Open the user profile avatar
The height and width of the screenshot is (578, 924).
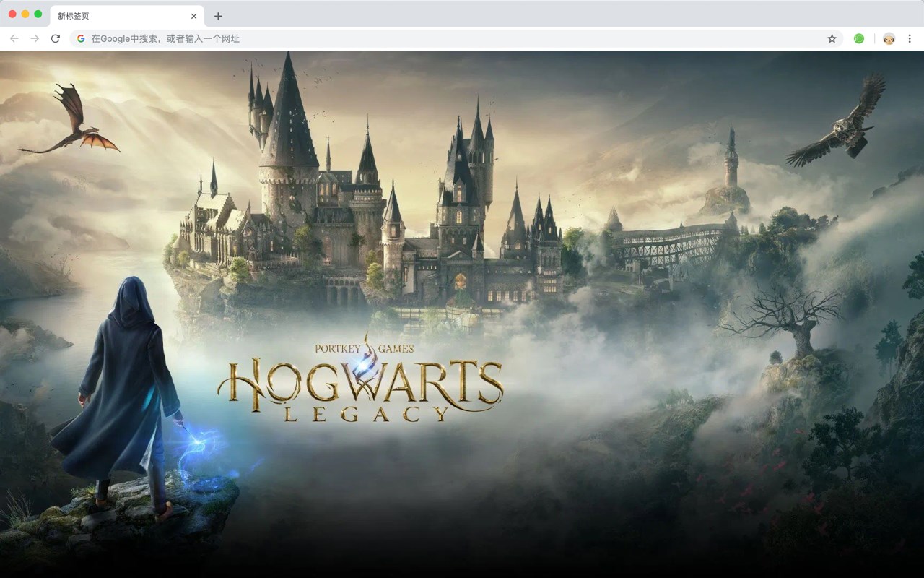889,38
